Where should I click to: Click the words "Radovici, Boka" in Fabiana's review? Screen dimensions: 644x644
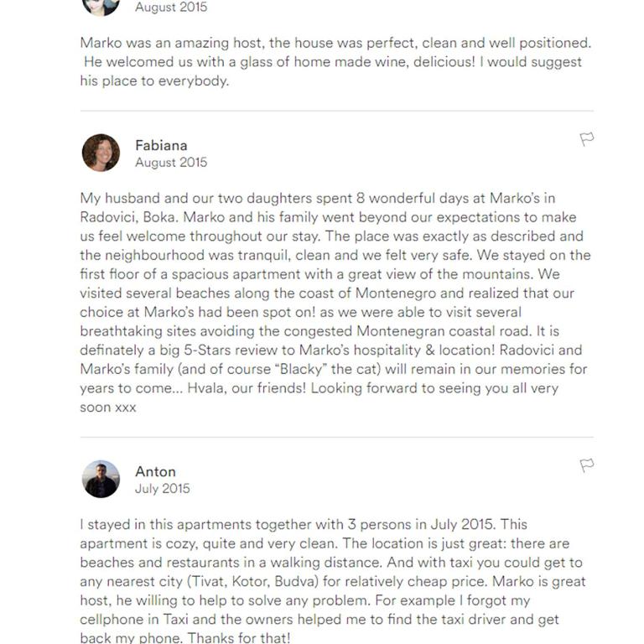129,217
